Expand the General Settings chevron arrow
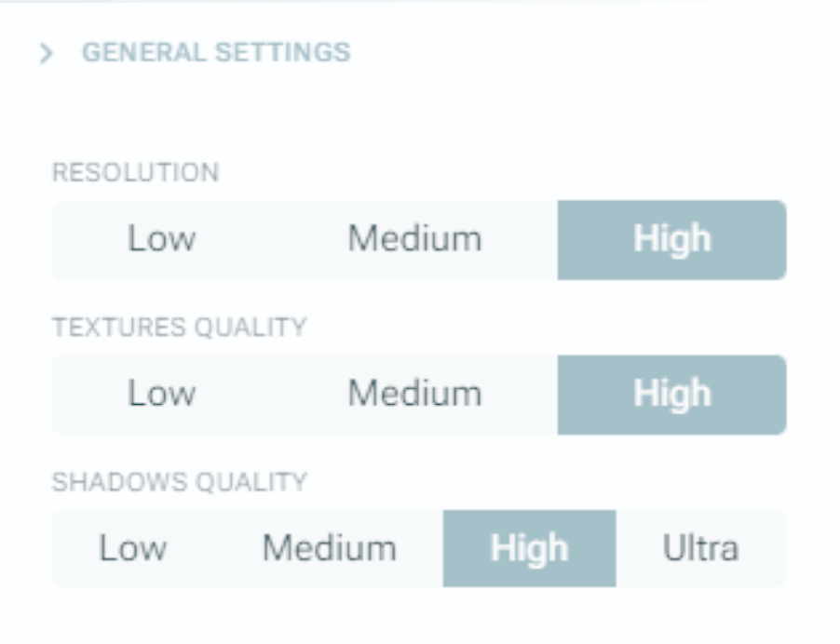840x644 pixels. point(46,53)
